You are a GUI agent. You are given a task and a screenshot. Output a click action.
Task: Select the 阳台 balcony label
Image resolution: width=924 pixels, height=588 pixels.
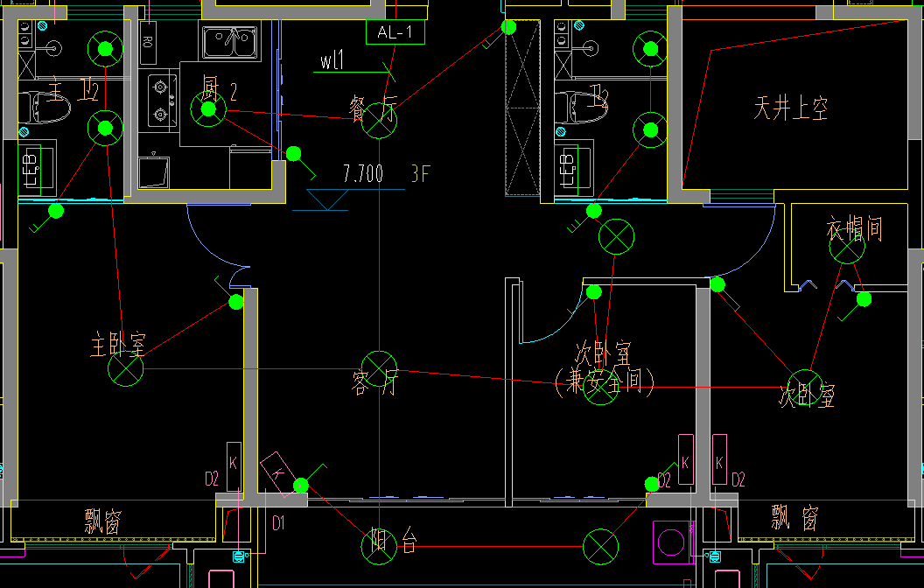coord(395,540)
